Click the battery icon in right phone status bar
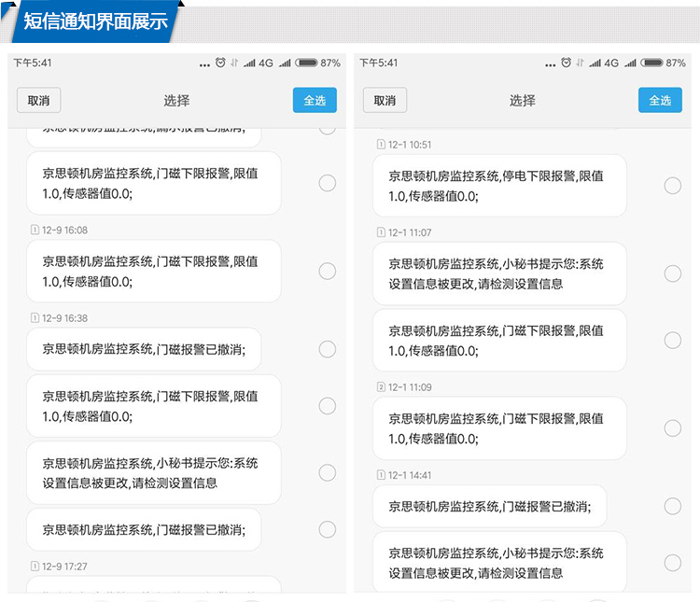This screenshot has width=700, height=602. [651, 63]
